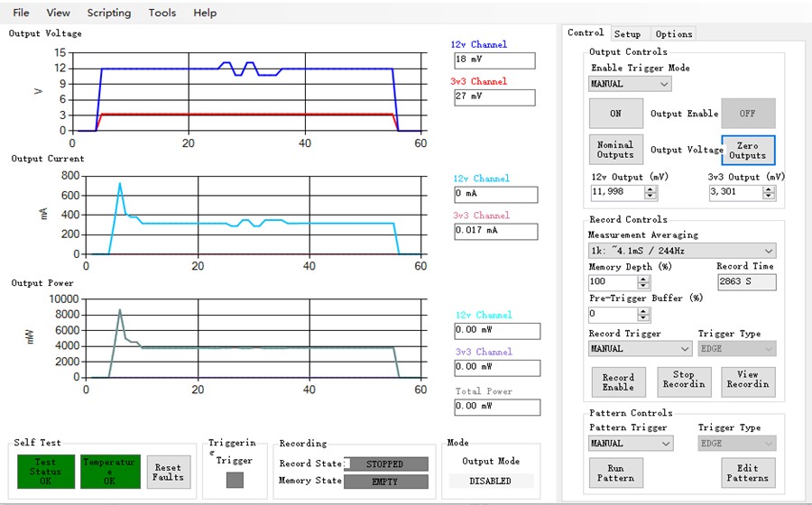
Task: Open the Scripting menu
Action: (x=108, y=13)
